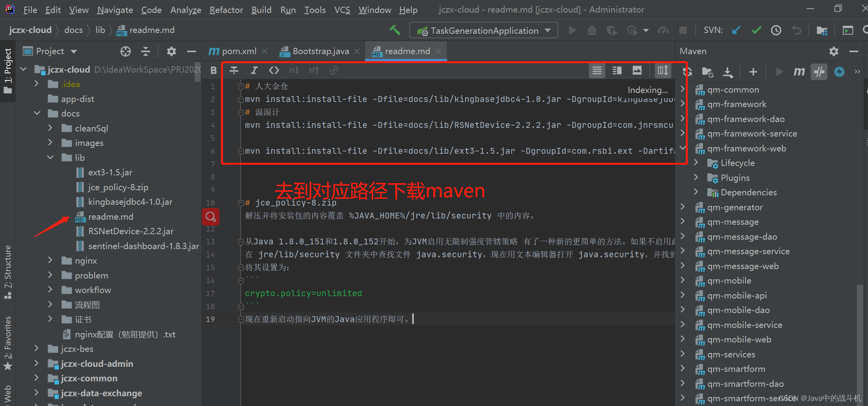Click the docs breadcrumb in navigation bar
The height and width of the screenshot is (406, 868).
coord(73,30)
